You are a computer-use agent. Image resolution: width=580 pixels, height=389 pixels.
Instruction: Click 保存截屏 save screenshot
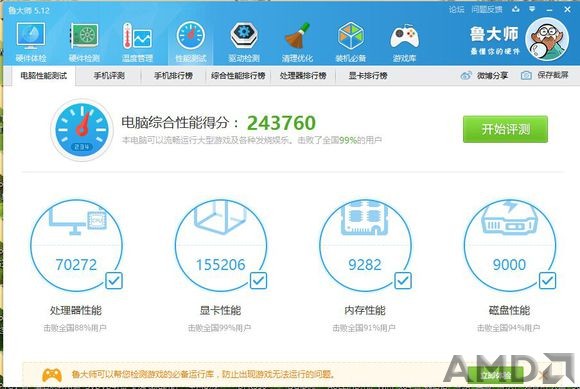pyautogui.click(x=544, y=75)
